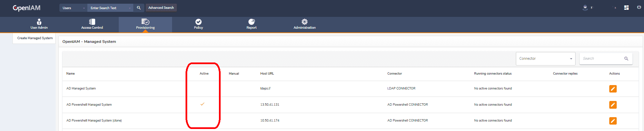Open the User Admin menu
644x131 pixels.
pyautogui.click(x=39, y=24)
